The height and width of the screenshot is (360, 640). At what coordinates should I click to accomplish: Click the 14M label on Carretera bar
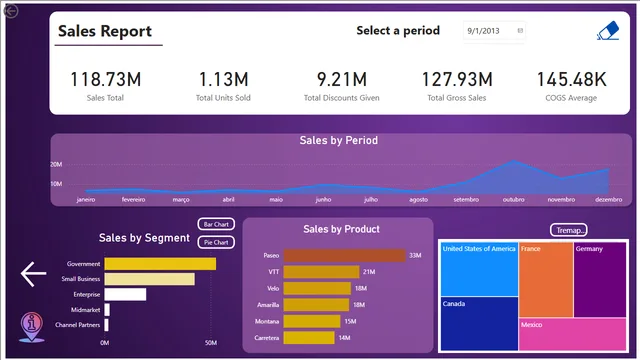pos(344,338)
